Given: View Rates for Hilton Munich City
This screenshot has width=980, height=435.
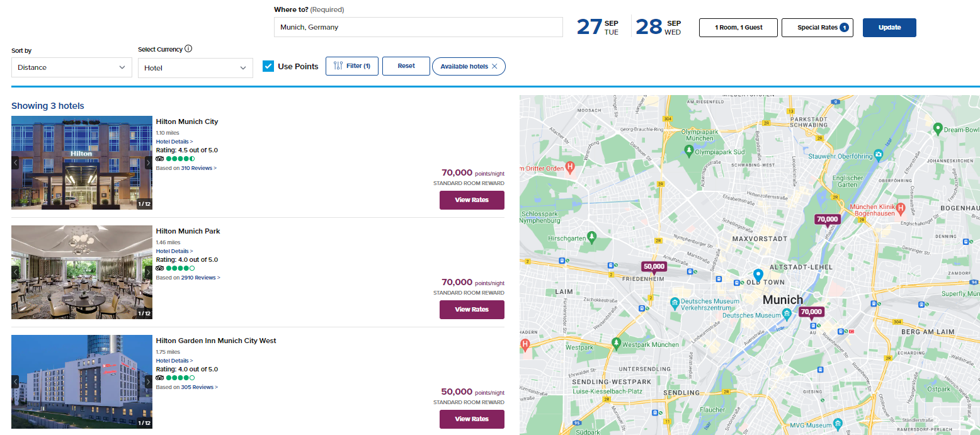Looking at the screenshot, I should coord(472,200).
